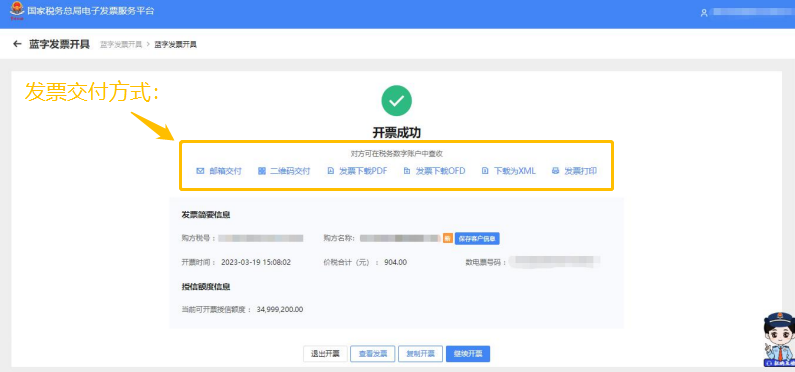Click 复制开票 button
Viewport: 795px width, 372px height.
(x=420, y=354)
